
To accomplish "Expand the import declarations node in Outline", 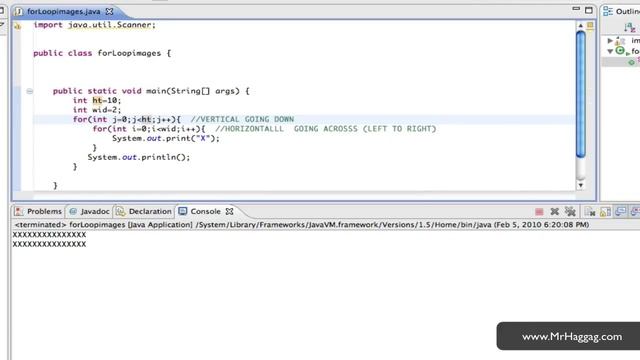I will 610,41.
